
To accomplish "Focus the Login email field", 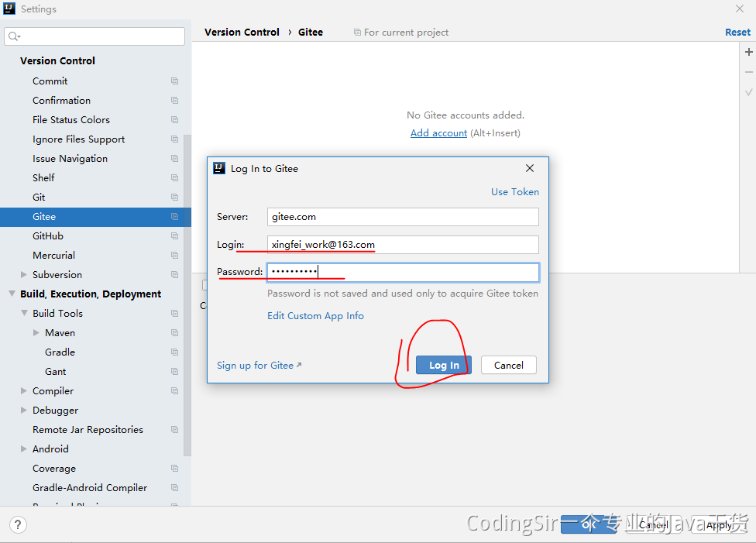I will point(403,245).
